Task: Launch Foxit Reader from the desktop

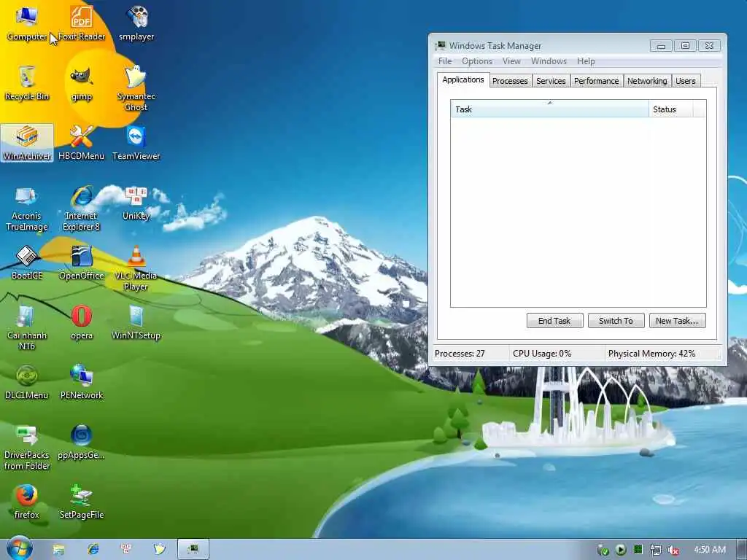Action: (82, 24)
